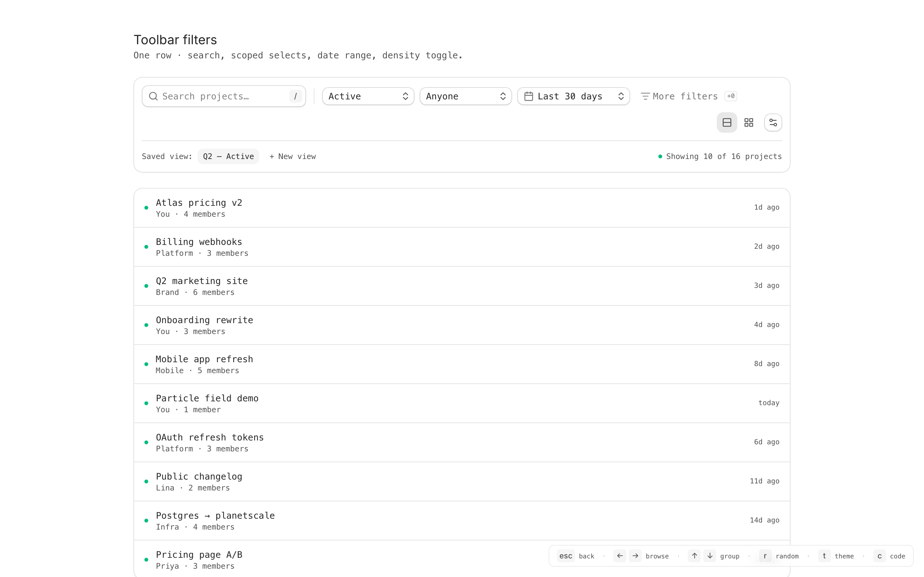
Task: Expand the Last 30 days date range
Action: 573,96
